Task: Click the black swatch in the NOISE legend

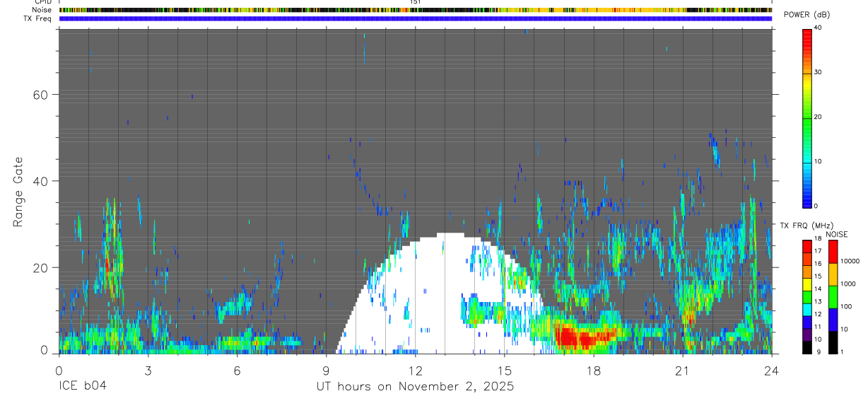Action: (x=833, y=342)
